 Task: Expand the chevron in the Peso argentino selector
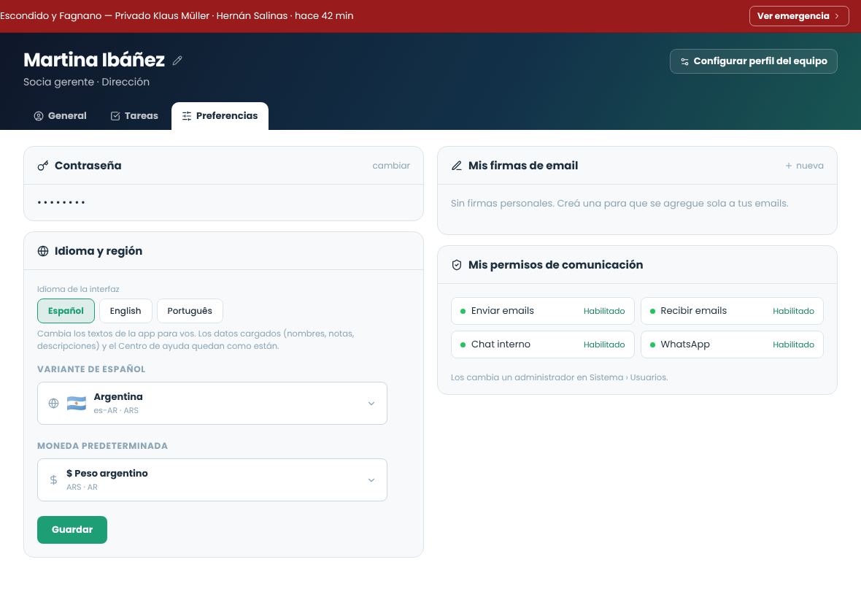click(x=371, y=480)
